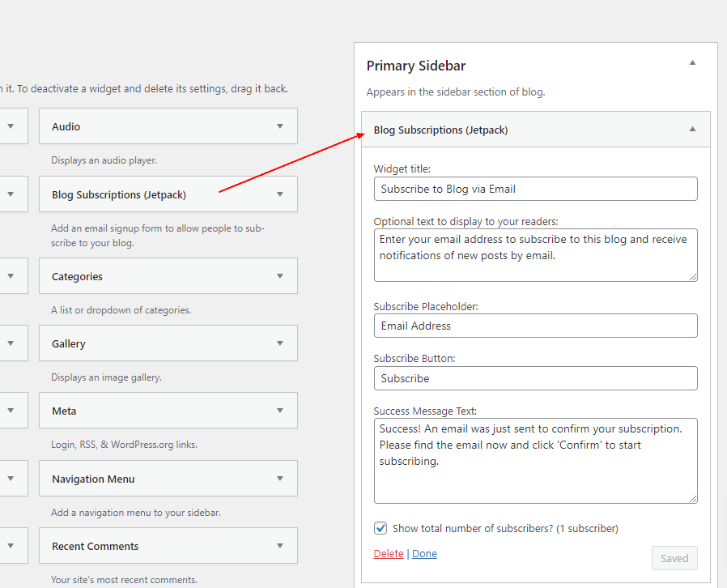Expand the Recent Comments widget arrow
This screenshot has width=727, height=588.
(x=280, y=546)
